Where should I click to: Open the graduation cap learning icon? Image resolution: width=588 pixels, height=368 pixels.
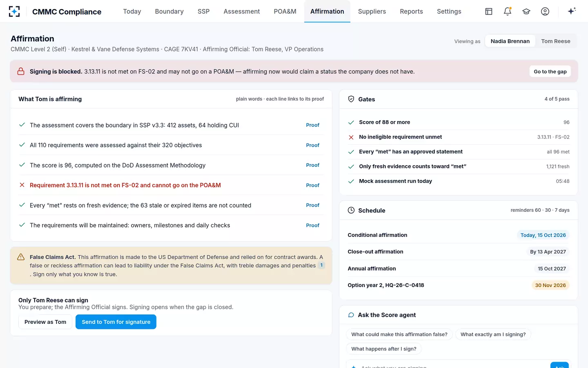pyautogui.click(x=526, y=11)
